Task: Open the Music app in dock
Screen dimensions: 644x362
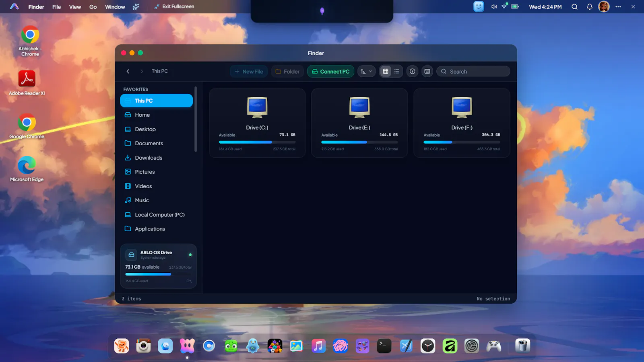Action: (318, 346)
